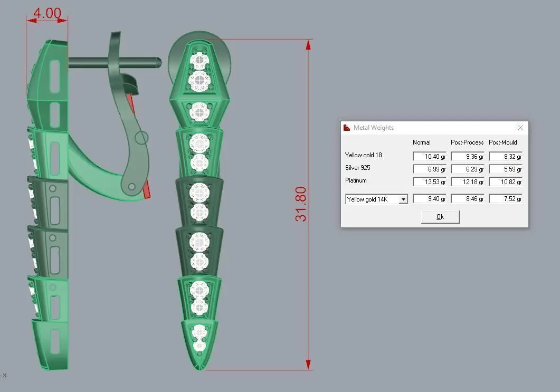Click the Platinum Post-Process value 12.18 gr

[468, 181]
